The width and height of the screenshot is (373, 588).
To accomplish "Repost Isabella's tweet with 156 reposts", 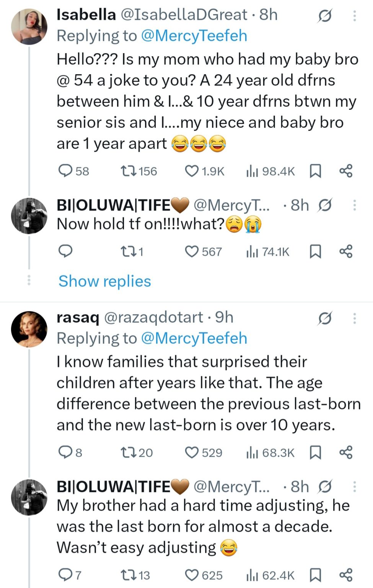I will 127,171.
